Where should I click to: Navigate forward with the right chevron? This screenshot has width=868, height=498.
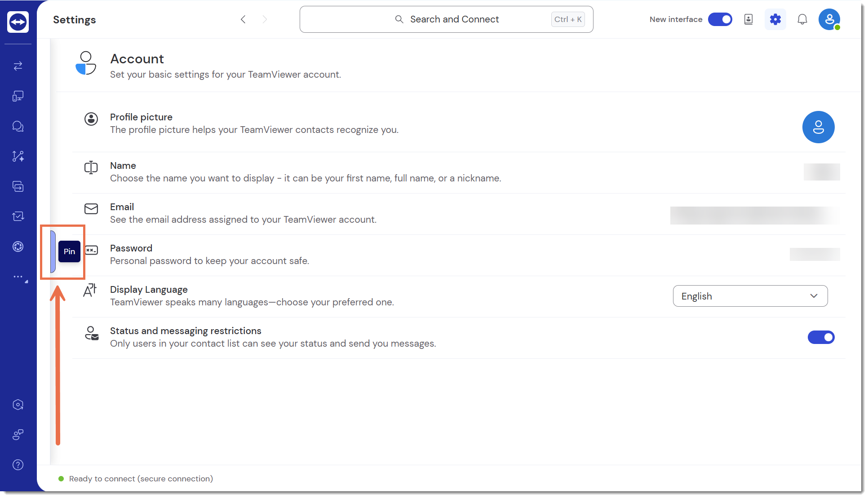265,19
